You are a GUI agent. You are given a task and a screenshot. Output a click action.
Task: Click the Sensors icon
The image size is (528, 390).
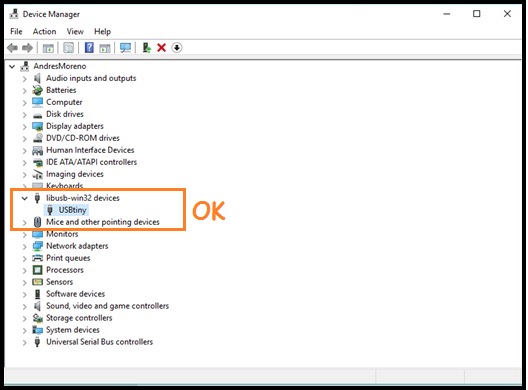(37, 282)
